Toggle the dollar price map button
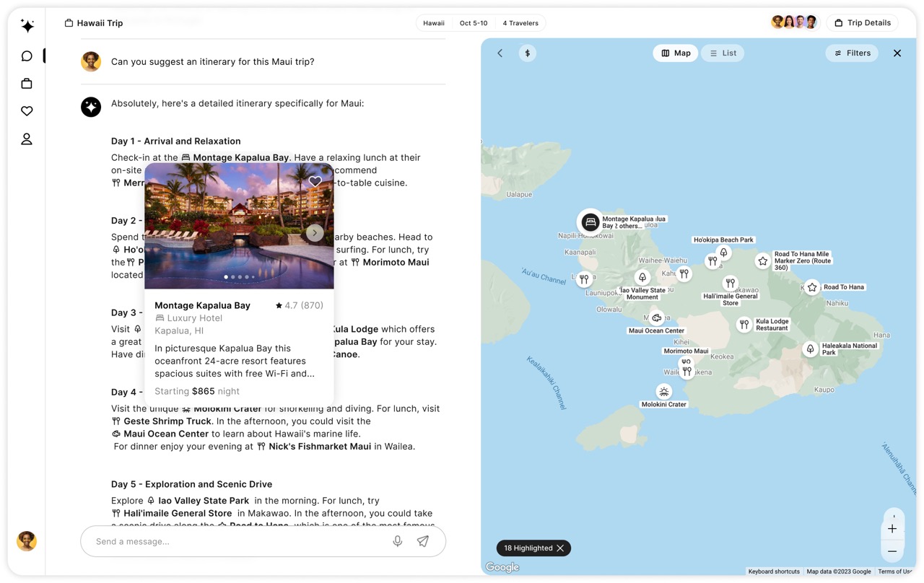The image size is (924, 583). [528, 53]
